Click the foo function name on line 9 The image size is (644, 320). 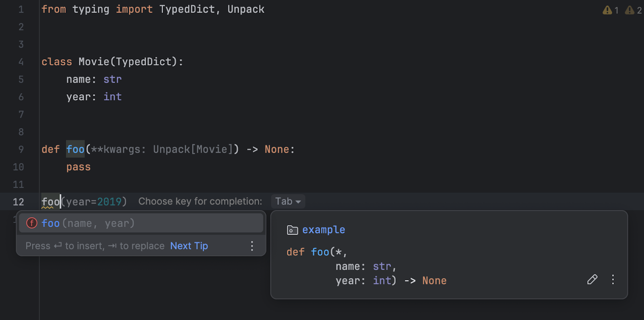75,150
